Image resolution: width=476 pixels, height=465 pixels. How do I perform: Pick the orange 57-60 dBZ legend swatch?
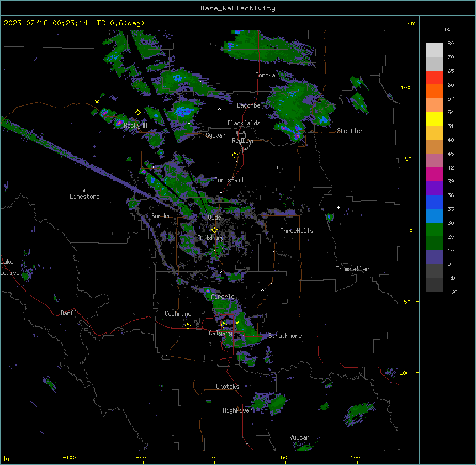[x=434, y=91]
